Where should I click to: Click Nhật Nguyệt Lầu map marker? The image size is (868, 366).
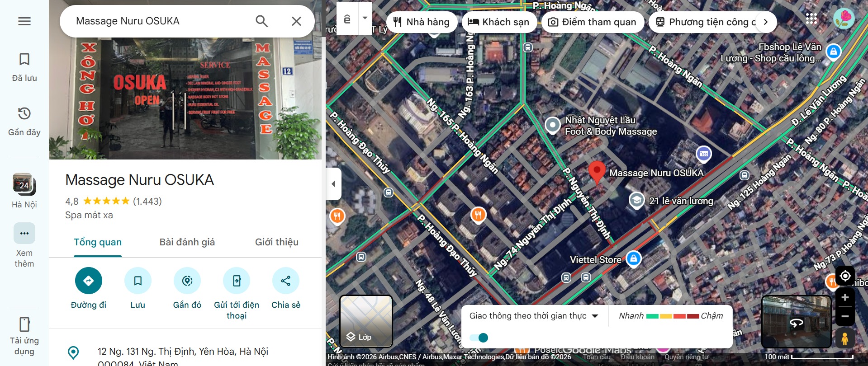point(552,125)
